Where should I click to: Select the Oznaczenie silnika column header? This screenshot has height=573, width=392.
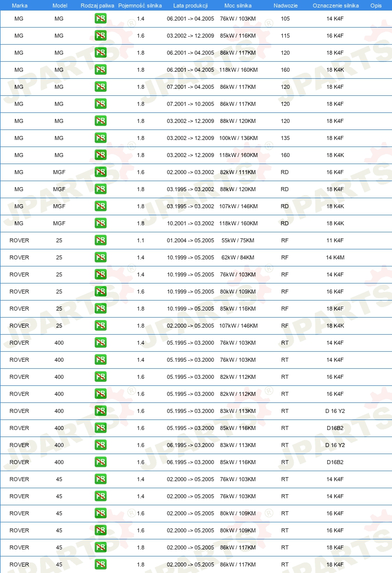336,6
